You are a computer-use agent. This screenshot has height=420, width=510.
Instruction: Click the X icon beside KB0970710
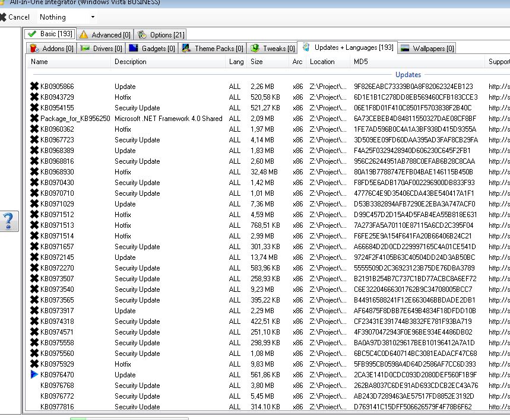click(x=34, y=193)
